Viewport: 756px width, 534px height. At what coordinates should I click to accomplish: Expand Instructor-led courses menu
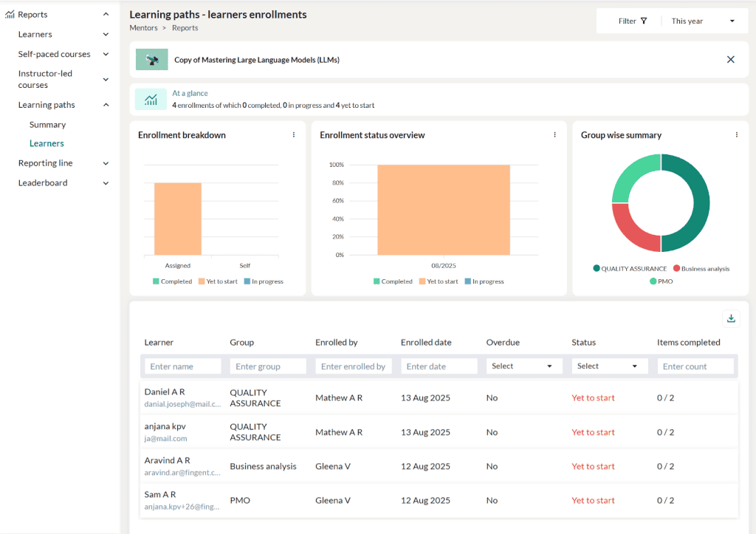coord(106,79)
